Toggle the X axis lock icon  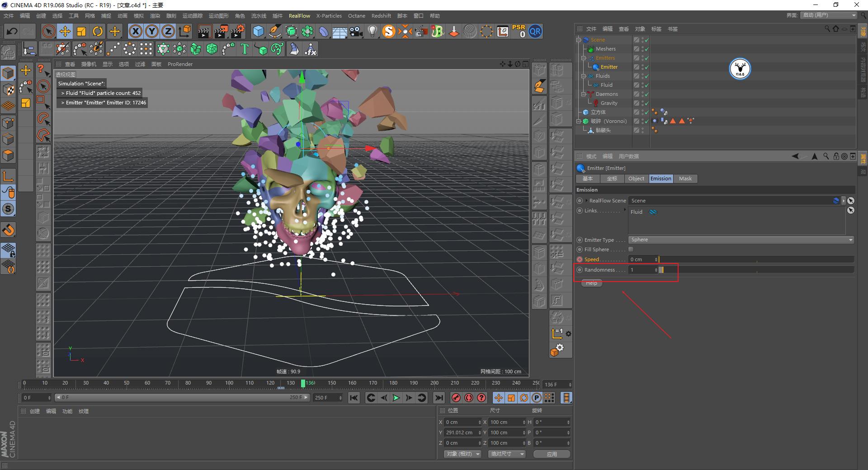pos(136,31)
